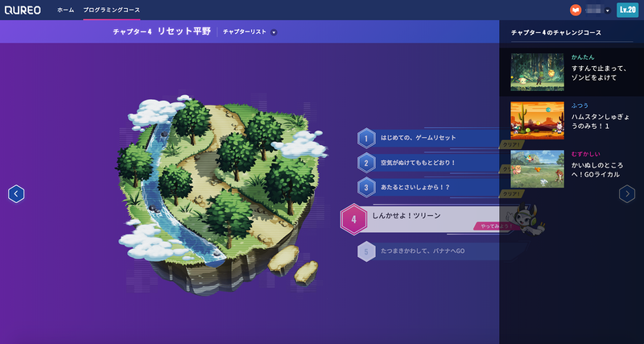This screenshot has width=644, height=344.
Task: Click the pink hexagon number 4 icon
Action: (353, 219)
